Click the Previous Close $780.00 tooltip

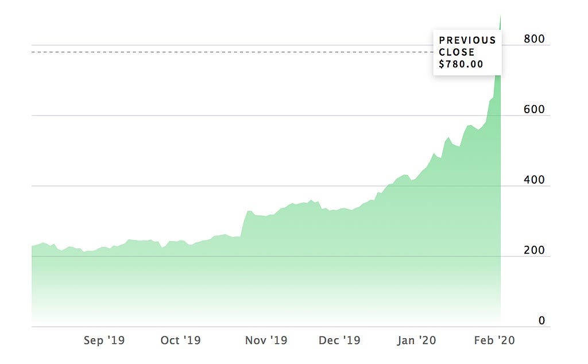pyautogui.click(x=467, y=52)
